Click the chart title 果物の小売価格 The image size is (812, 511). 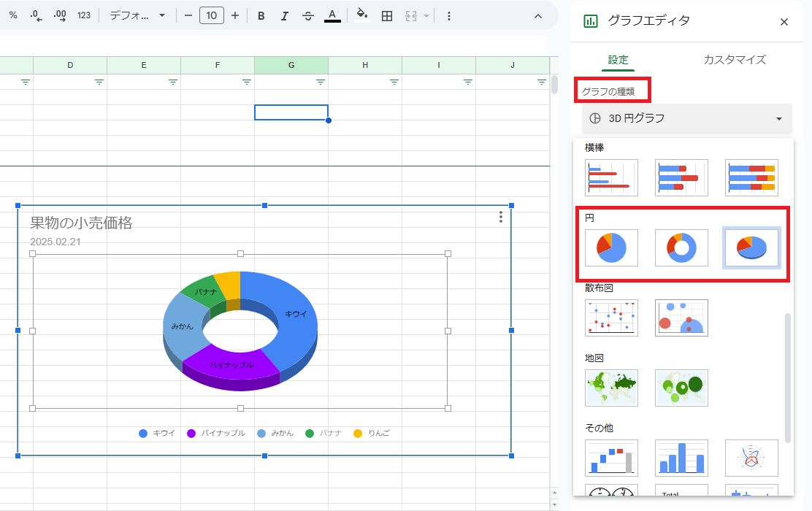[x=81, y=223]
